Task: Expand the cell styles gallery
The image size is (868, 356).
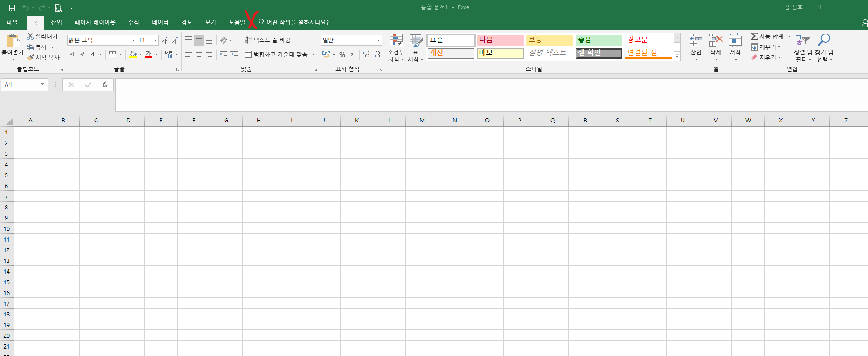Action: 677,57
